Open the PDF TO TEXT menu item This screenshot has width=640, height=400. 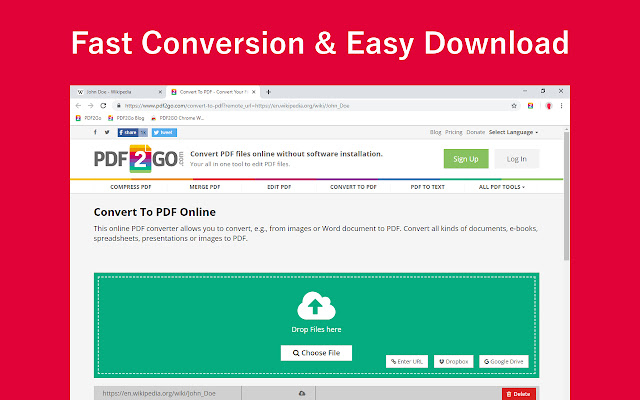tap(427, 187)
